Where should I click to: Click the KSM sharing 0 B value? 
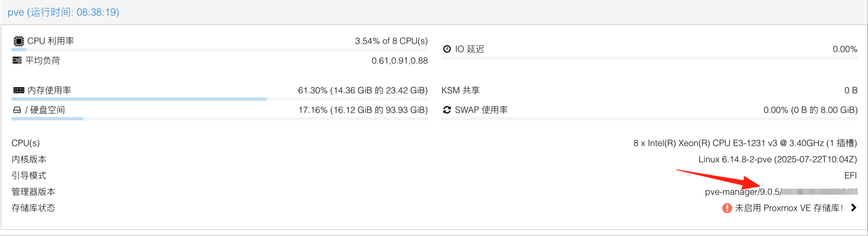click(850, 90)
